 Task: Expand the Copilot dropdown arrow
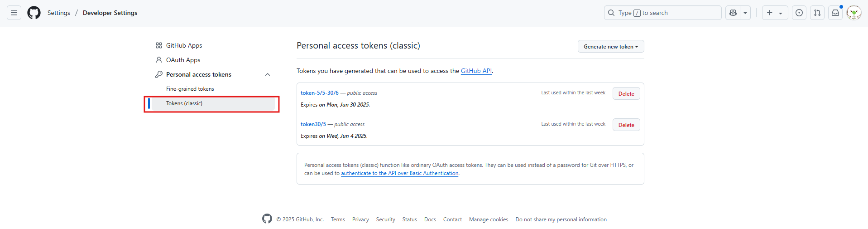click(745, 13)
